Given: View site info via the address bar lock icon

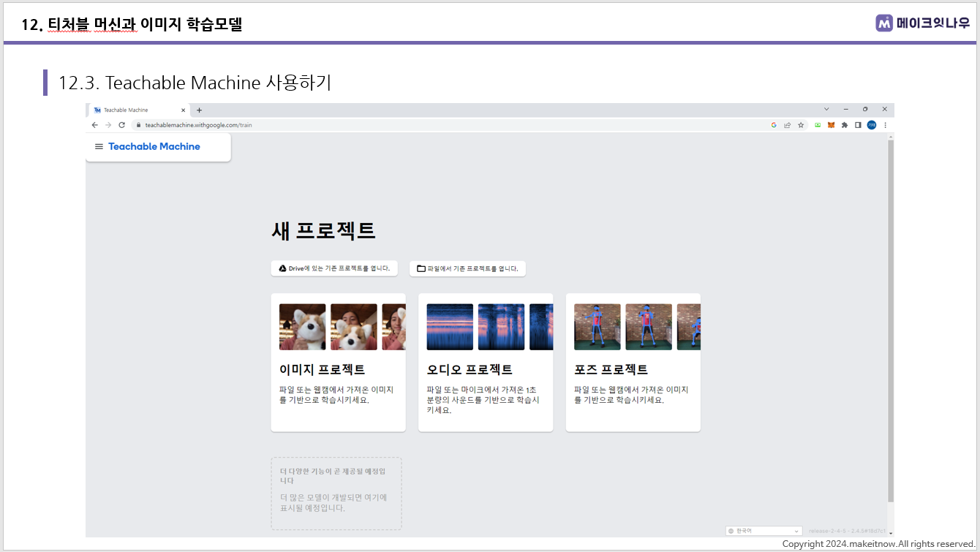Looking at the screenshot, I should pyautogui.click(x=137, y=125).
